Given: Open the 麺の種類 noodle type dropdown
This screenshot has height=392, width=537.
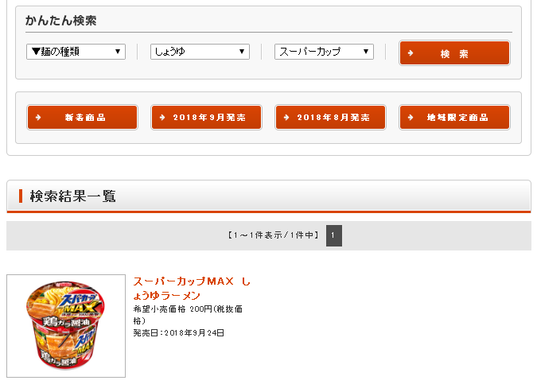Looking at the screenshot, I should pyautogui.click(x=76, y=52).
